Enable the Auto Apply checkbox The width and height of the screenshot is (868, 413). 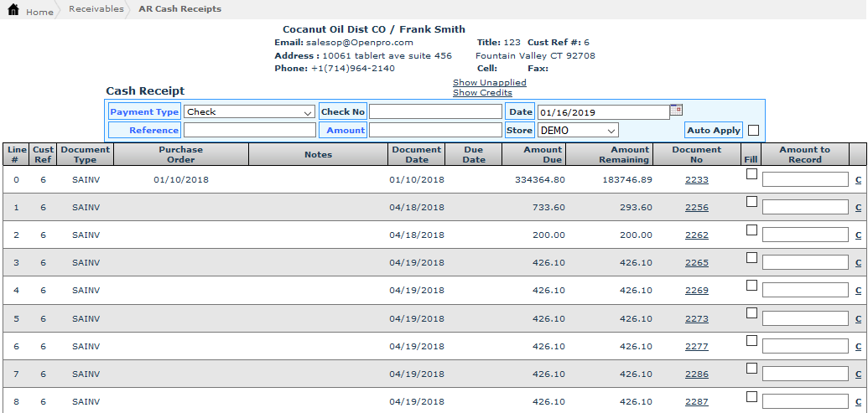753,130
